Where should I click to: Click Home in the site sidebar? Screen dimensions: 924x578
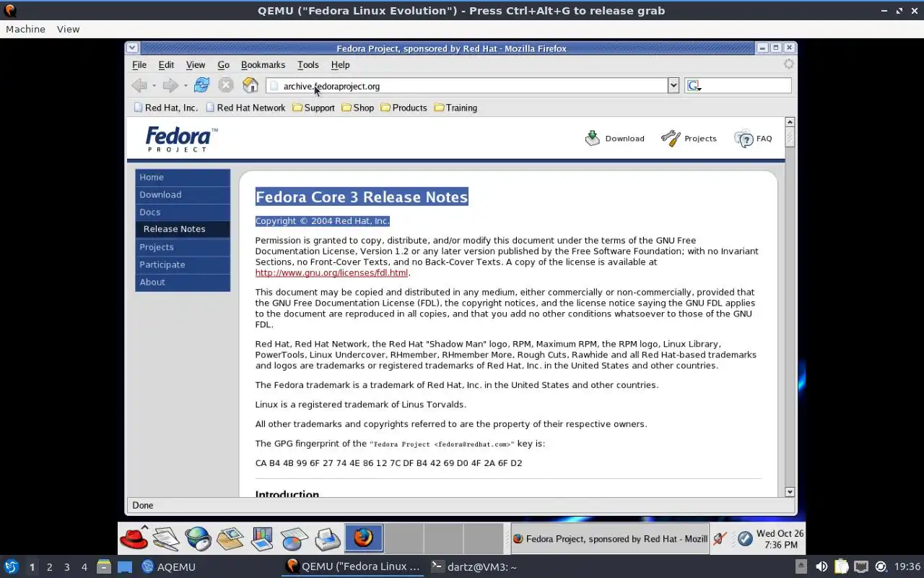pyautogui.click(x=183, y=177)
